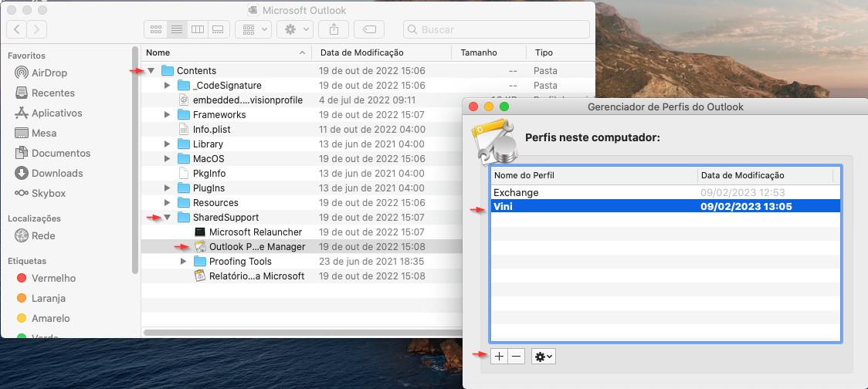Sort Finder list by Tamanho column

(x=489, y=52)
